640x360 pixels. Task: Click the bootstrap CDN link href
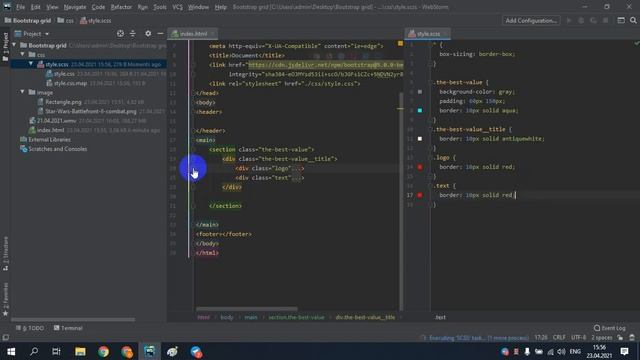325,64
